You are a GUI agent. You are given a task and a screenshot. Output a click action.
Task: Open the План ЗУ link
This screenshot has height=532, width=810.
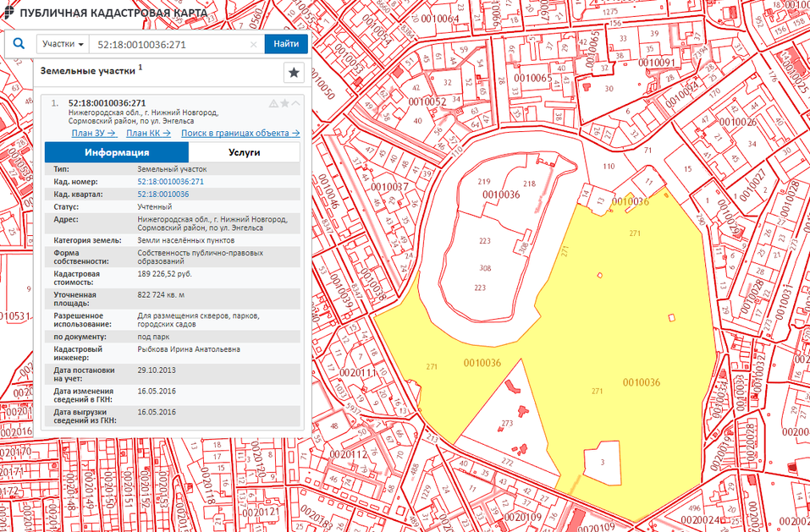point(93,133)
